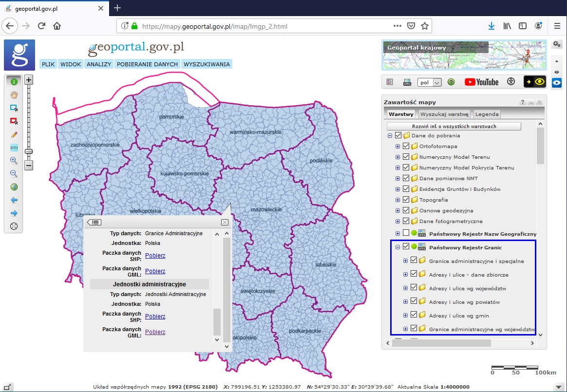This screenshot has width=567, height=392.
Task: Expand the Numeryczny Model Terenu node
Action: (397, 157)
